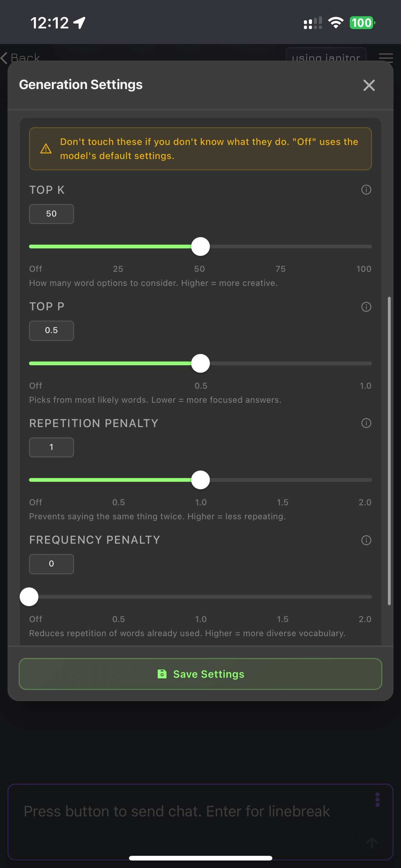This screenshot has width=401, height=868.
Task: Click the Frequency Penalty slider handle
Action: pos(29,597)
